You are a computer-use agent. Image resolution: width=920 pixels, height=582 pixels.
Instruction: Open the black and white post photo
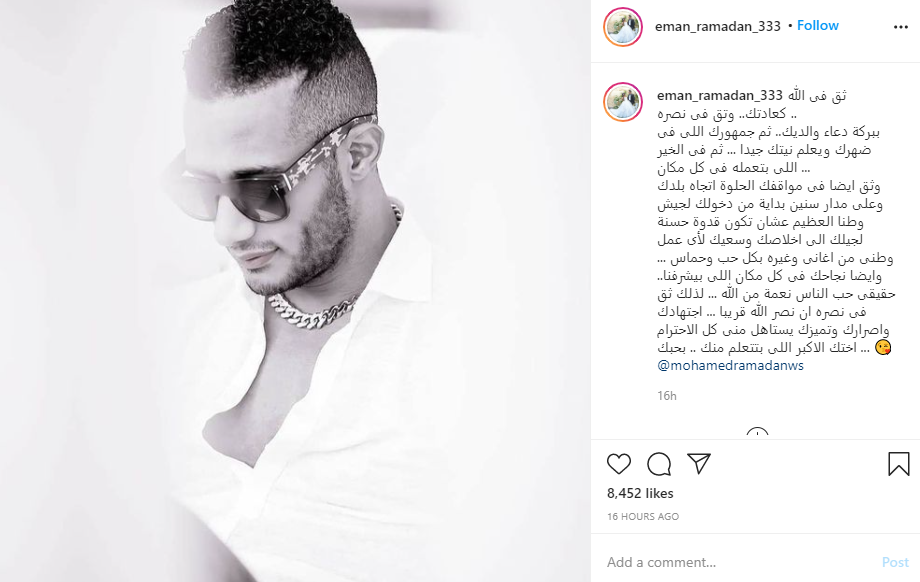tap(295, 291)
